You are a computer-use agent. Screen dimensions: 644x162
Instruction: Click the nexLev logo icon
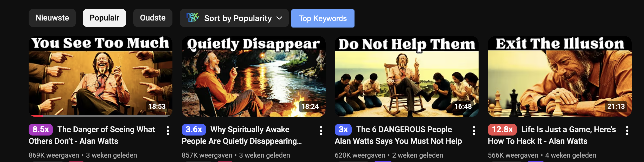[x=193, y=18]
